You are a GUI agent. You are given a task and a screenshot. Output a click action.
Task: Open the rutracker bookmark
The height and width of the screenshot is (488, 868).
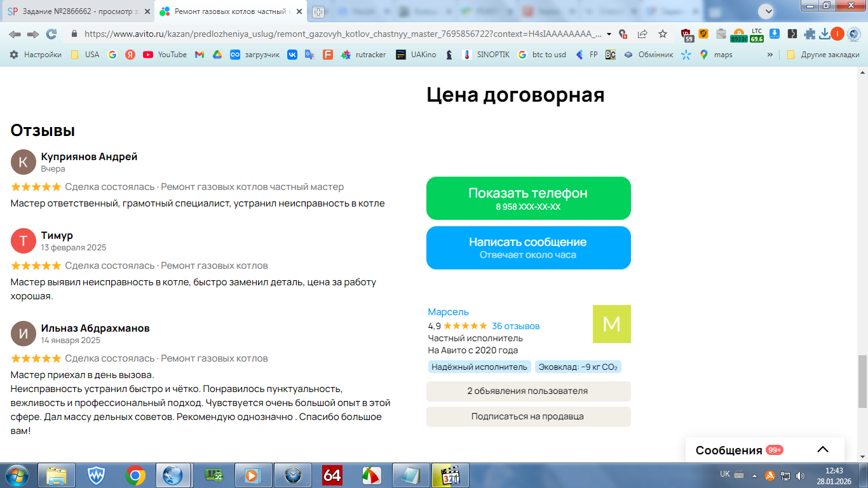pyautogui.click(x=363, y=55)
